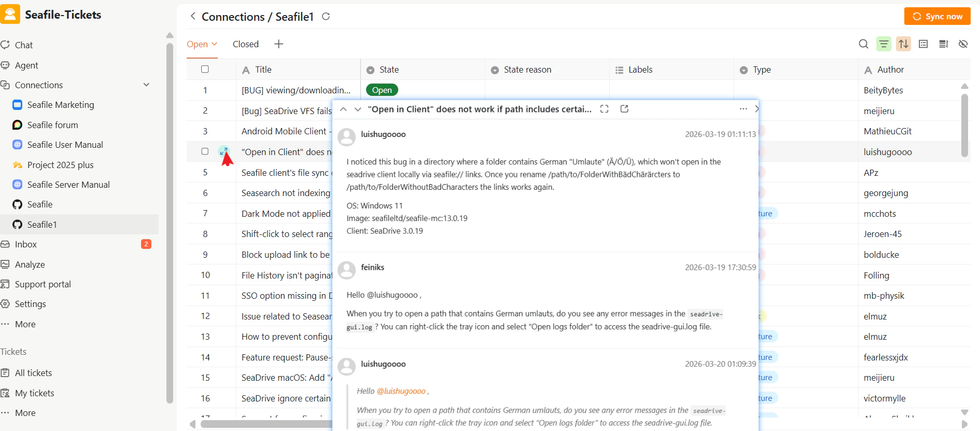The width and height of the screenshot is (980, 431).
Task: Open the popup three-dots menu
Action: [x=743, y=109]
